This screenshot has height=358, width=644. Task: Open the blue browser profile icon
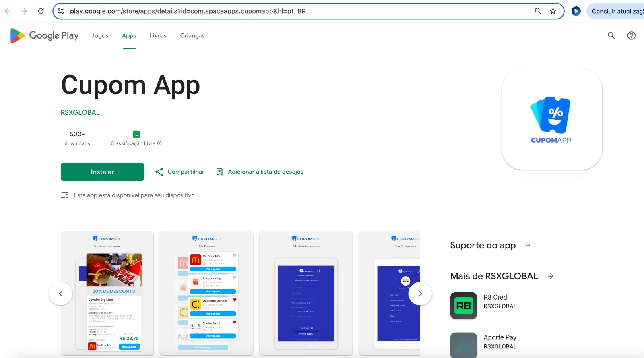click(x=576, y=11)
